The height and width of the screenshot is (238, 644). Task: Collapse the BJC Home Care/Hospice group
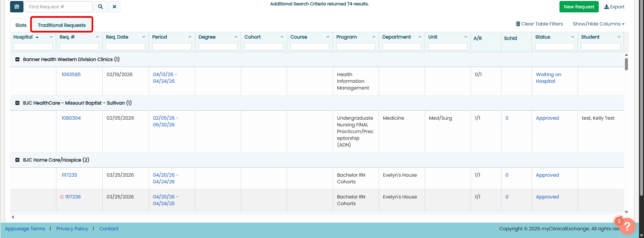coord(17,160)
